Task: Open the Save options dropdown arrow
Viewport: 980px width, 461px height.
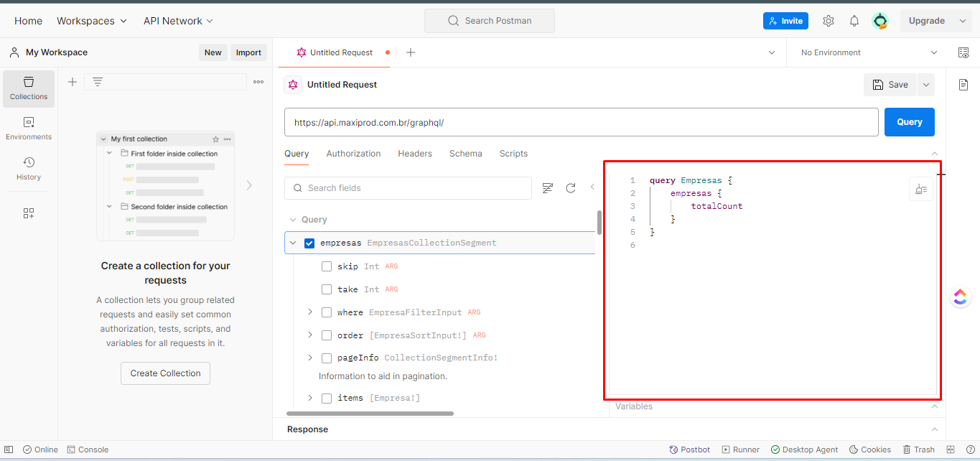Action: pos(926,85)
